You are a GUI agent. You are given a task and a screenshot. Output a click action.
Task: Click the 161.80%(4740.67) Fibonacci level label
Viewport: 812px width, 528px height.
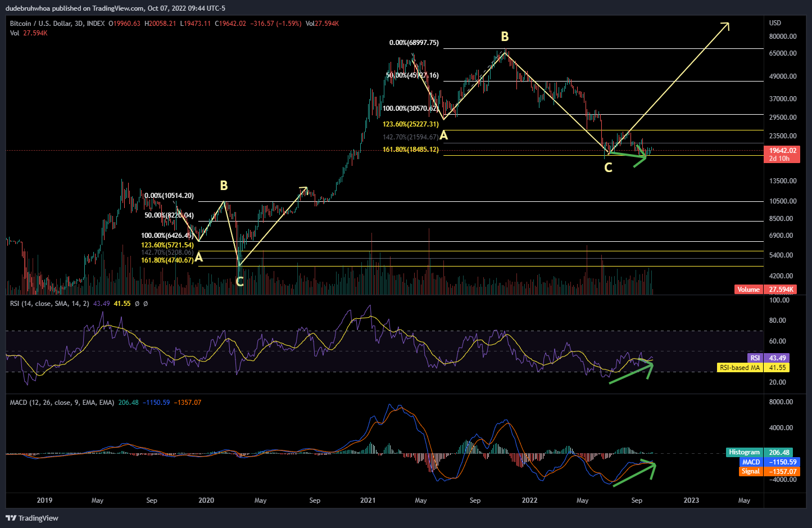point(167,260)
